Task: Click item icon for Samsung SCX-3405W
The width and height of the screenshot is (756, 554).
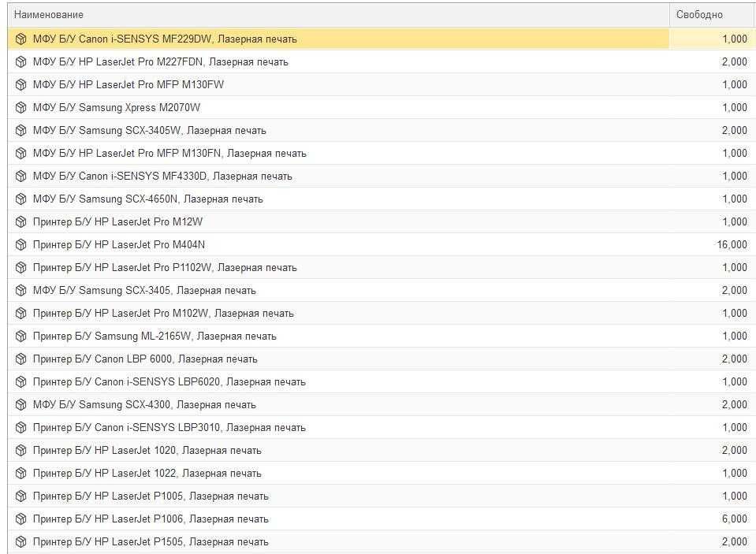Action: pyautogui.click(x=20, y=131)
